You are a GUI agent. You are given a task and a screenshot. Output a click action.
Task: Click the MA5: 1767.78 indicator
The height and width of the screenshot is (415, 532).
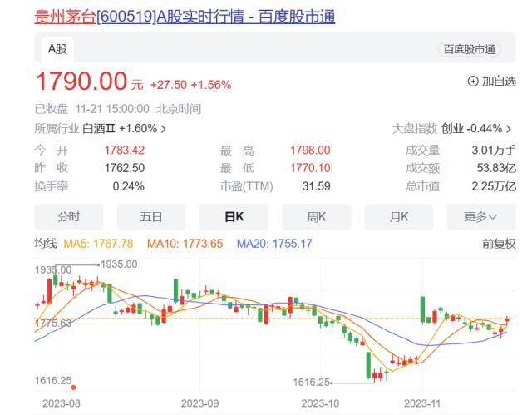[x=98, y=244]
